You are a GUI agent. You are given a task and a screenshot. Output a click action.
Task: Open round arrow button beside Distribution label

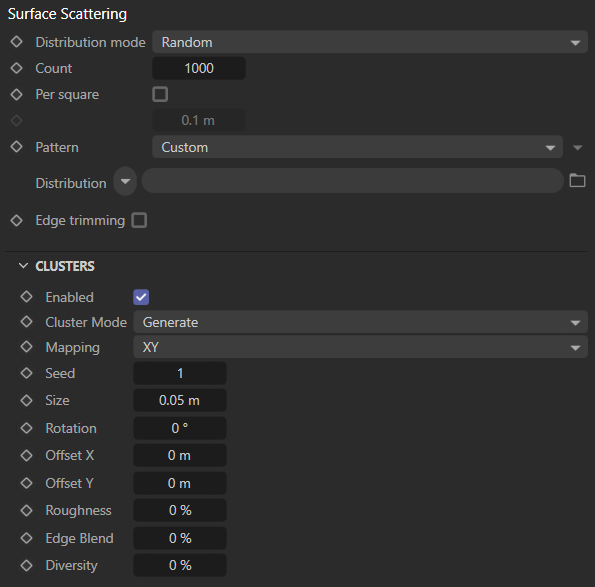click(125, 181)
